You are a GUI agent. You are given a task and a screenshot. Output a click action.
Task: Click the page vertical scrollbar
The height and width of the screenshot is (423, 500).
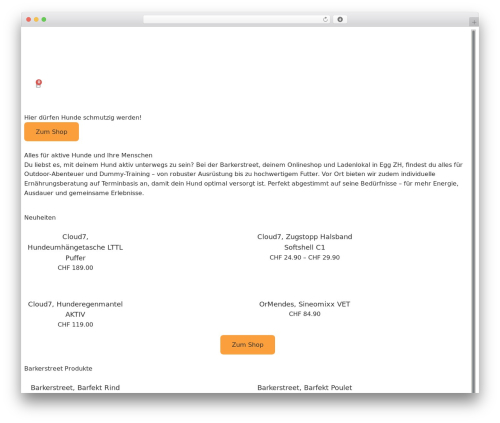[473, 211]
